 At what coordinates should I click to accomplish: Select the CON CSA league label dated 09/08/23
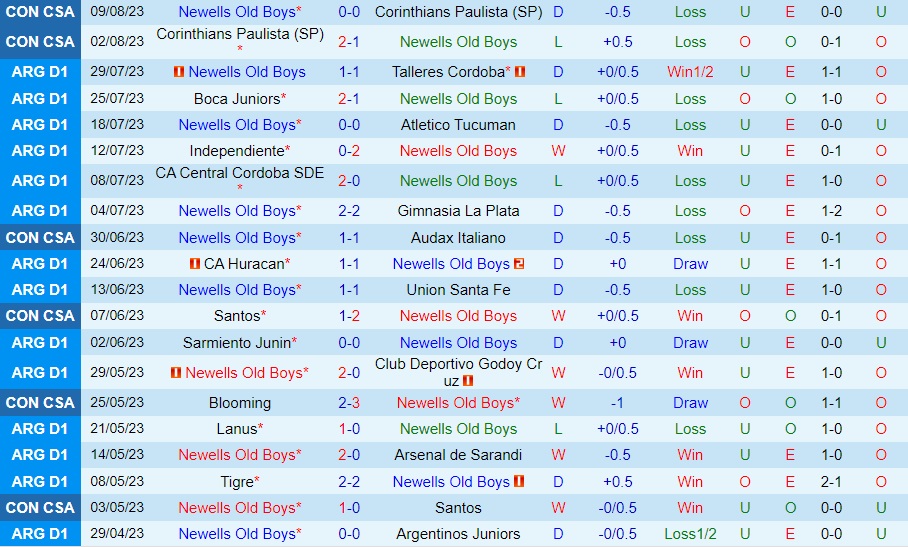click(40, 12)
